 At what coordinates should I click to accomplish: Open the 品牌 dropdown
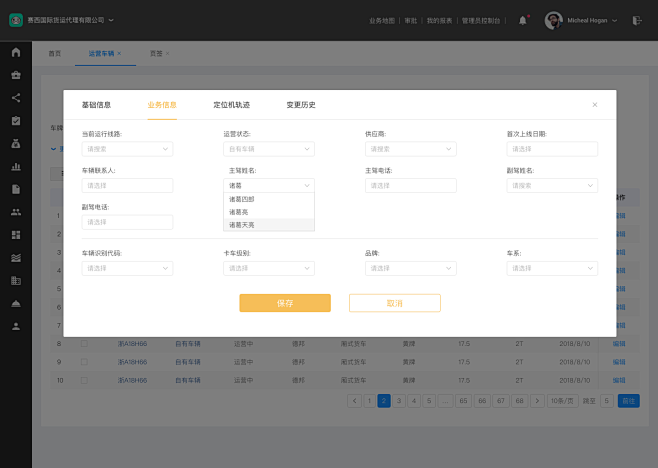tap(411, 268)
